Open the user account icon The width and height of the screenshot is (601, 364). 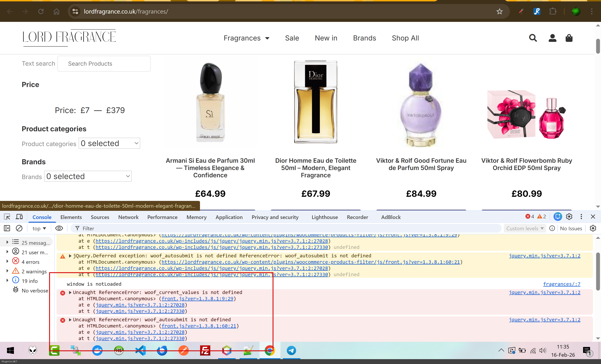tap(552, 38)
